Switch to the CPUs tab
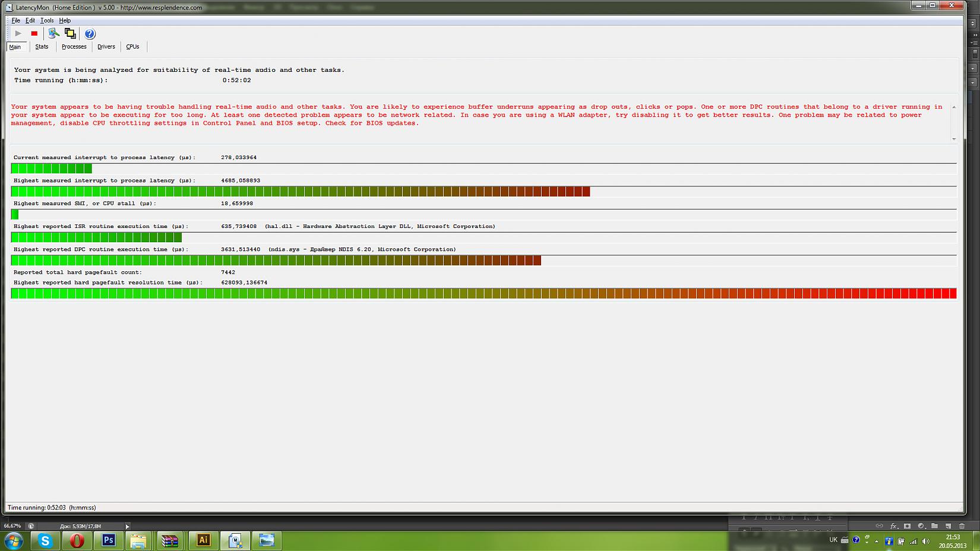The image size is (980, 551). click(x=132, y=46)
